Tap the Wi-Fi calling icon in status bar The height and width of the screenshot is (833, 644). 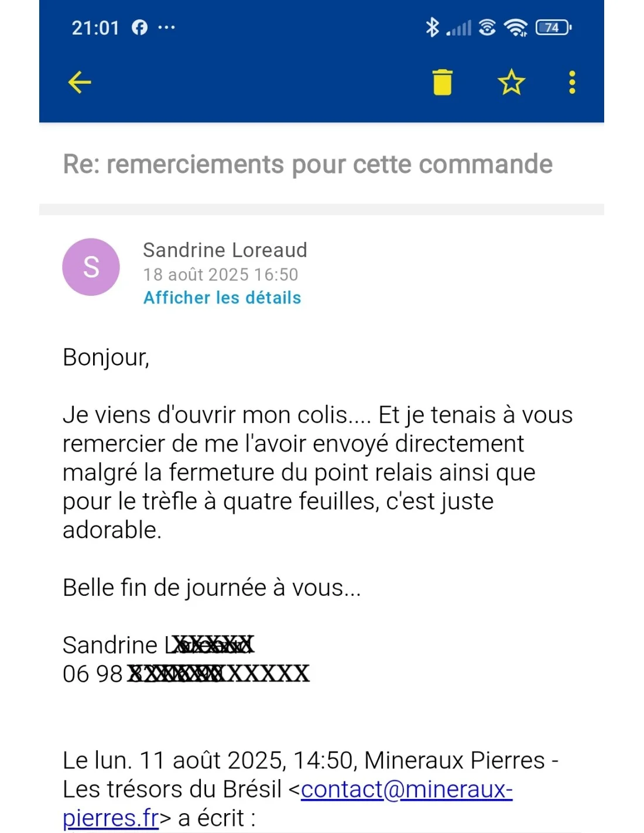click(487, 27)
